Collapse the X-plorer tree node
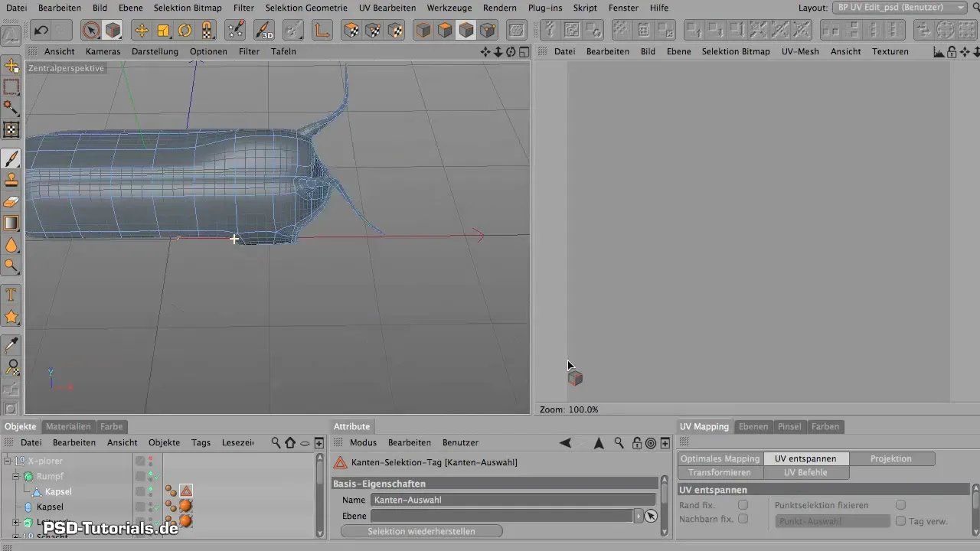Viewport: 980px width, 551px height. (x=7, y=461)
